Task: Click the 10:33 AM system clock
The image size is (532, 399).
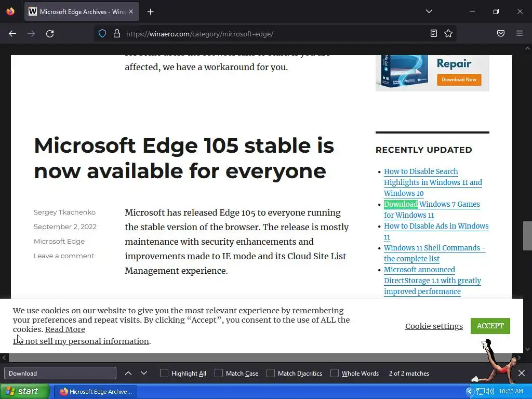Action: [511, 392]
